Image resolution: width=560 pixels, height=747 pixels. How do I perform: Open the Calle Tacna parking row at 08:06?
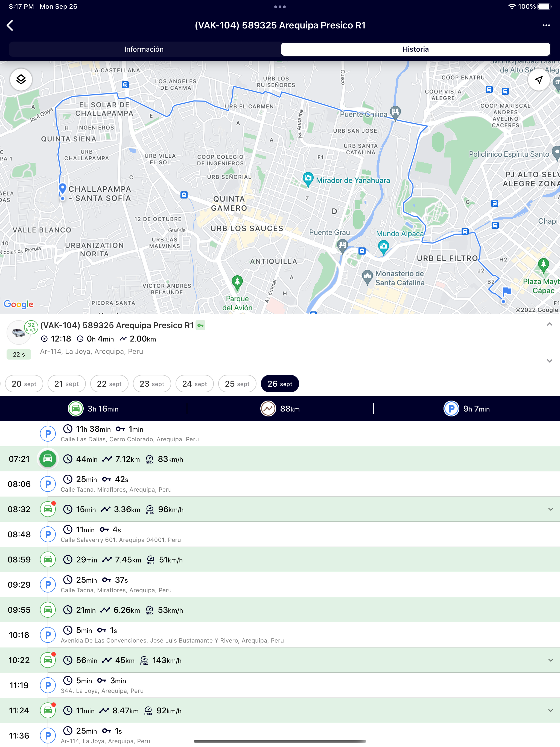[280, 484]
